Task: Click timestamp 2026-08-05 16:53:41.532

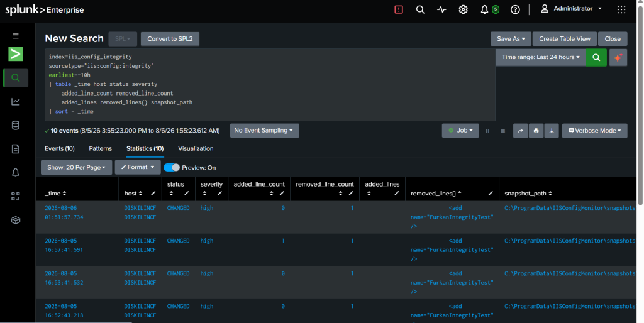Action: click(x=64, y=278)
